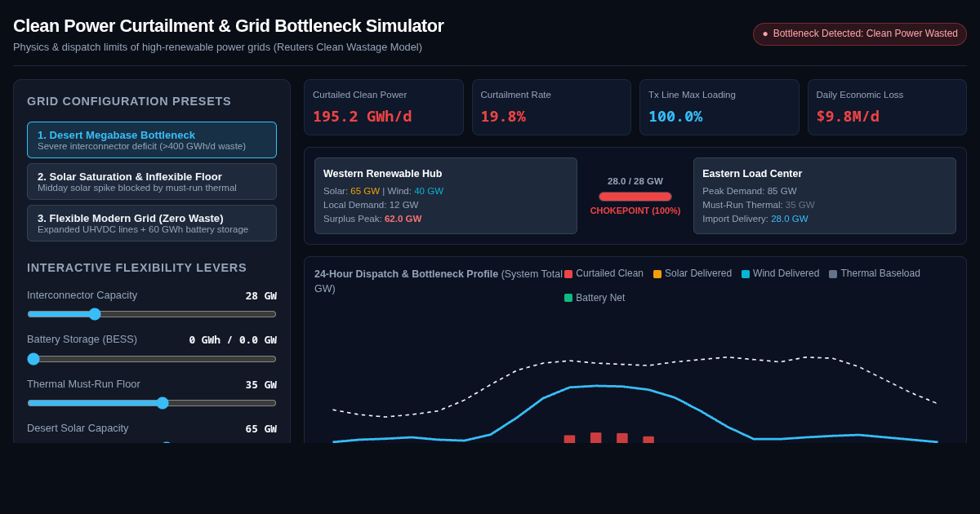The image size is (980, 514).
Task: Click the Desert Solar Capacity label
Action: click(78, 428)
